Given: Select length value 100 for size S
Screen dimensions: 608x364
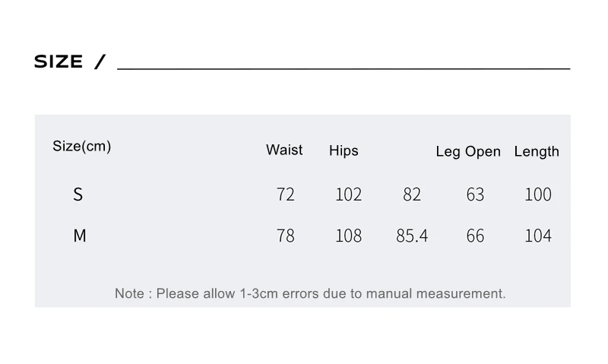Looking at the screenshot, I should [538, 195].
